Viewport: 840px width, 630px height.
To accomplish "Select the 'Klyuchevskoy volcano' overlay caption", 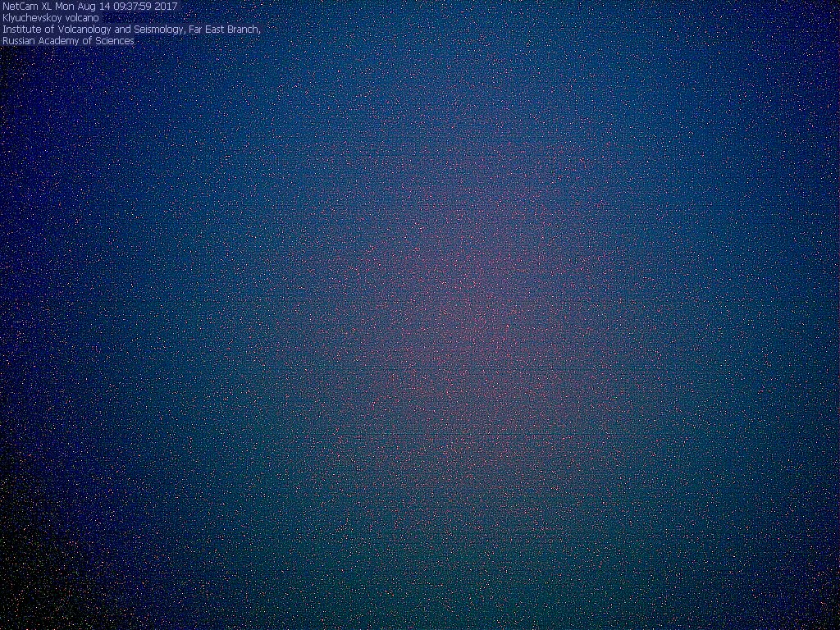I will pyautogui.click(x=51, y=18).
